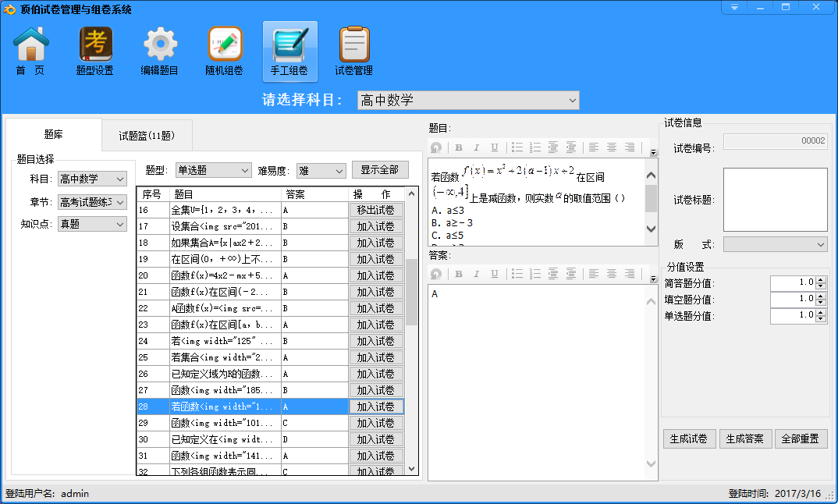Click into the 试卷标题 text box

[775, 199]
